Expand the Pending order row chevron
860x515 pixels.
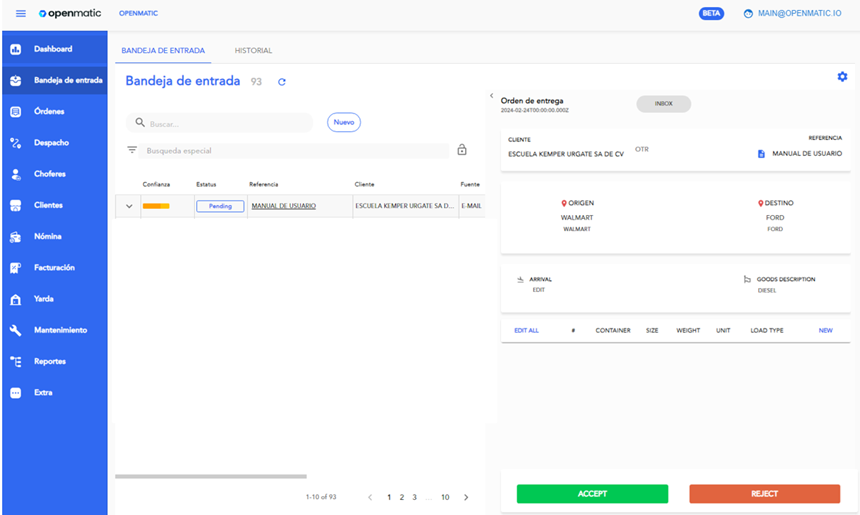(x=128, y=206)
